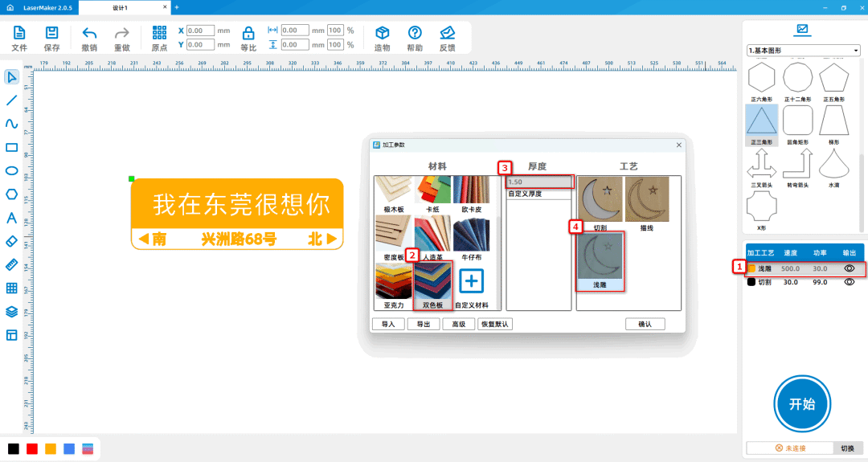
Task: Choose the ellipse drawing tool
Action: pyautogui.click(x=11, y=170)
